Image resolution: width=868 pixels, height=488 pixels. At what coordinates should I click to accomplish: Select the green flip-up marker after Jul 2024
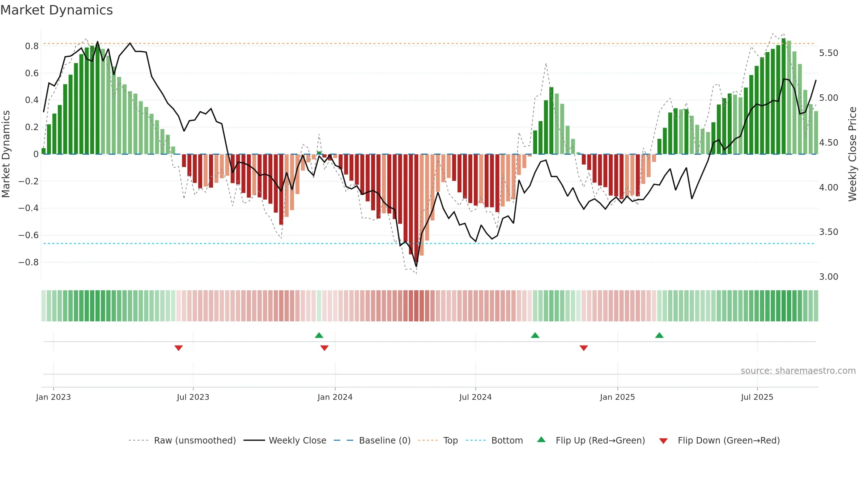tap(535, 335)
